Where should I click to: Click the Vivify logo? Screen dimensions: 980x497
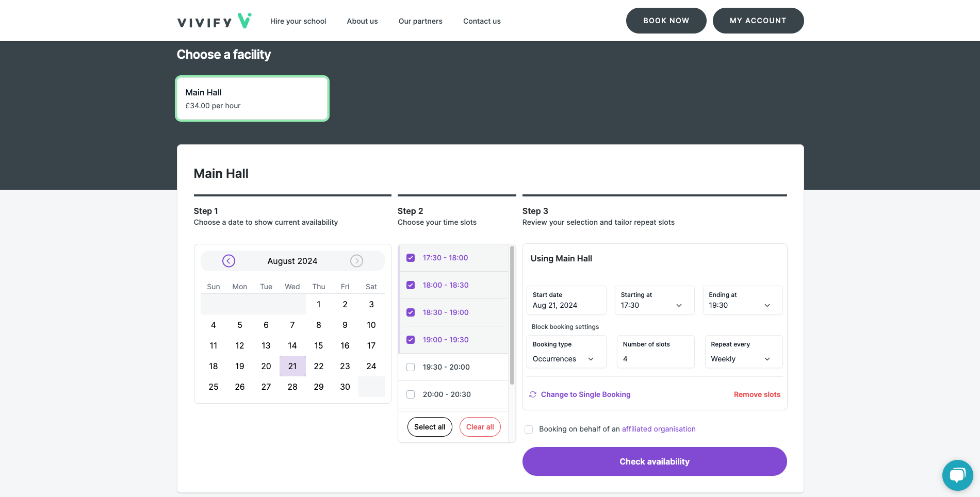214,21
